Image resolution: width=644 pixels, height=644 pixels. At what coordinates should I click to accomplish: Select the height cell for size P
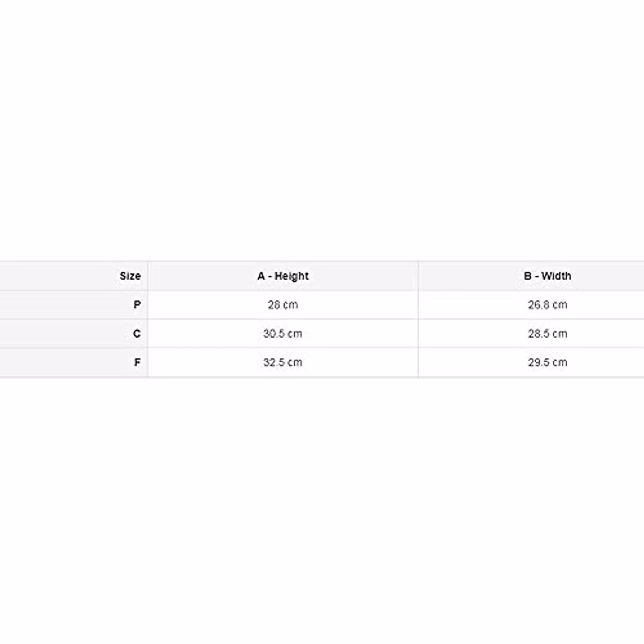(283, 305)
